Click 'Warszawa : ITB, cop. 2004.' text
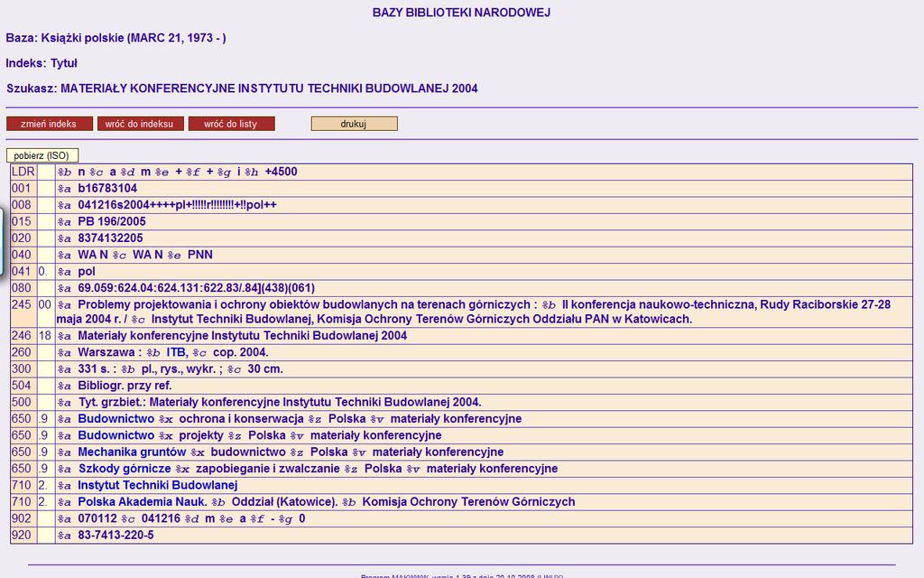 172,352
